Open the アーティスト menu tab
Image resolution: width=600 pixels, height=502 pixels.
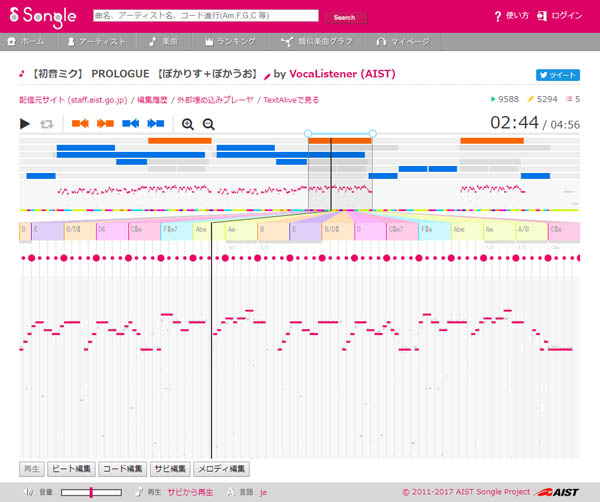[x=97, y=42]
